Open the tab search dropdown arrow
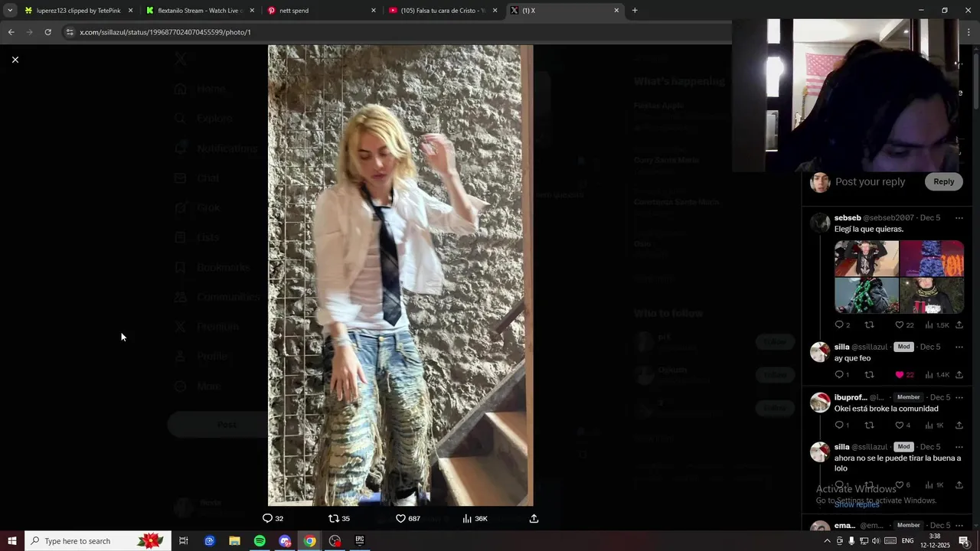Viewport: 980px width, 551px height. (9, 11)
